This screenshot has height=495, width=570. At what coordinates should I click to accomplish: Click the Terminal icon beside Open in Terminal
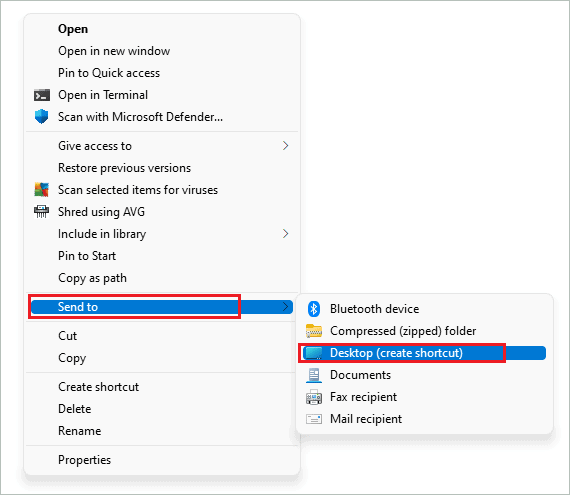click(x=42, y=95)
